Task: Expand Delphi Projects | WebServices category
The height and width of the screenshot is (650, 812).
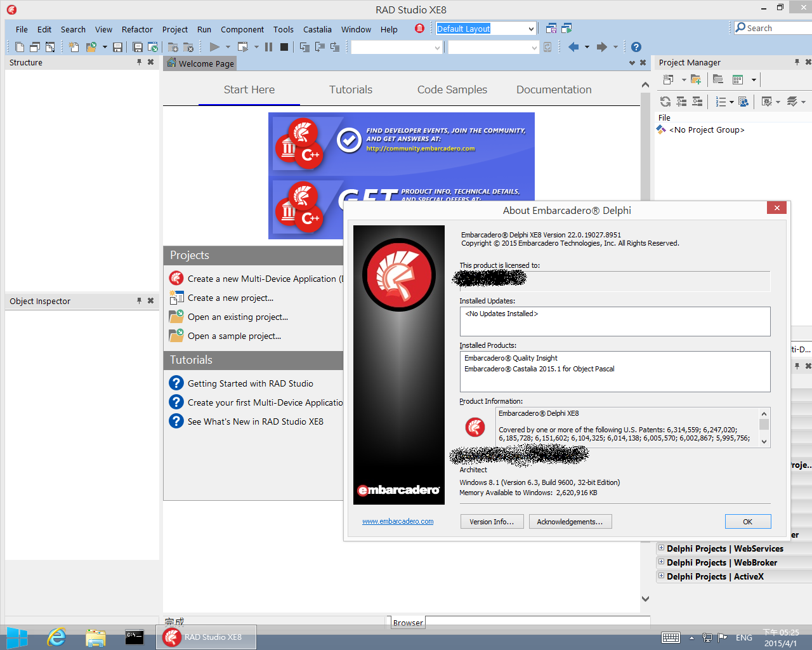Action: (661, 548)
